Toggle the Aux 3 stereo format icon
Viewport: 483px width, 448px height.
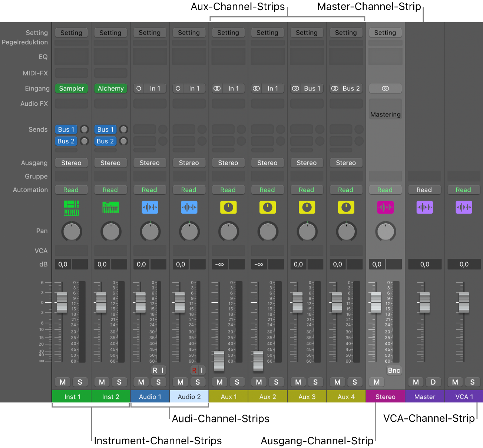[296, 89]
